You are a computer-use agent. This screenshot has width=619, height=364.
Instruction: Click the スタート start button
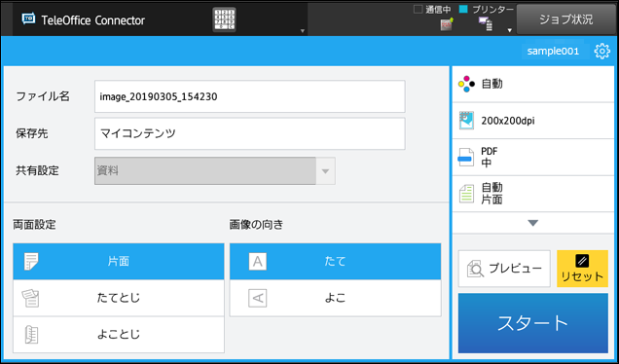(x=533, y=323)
